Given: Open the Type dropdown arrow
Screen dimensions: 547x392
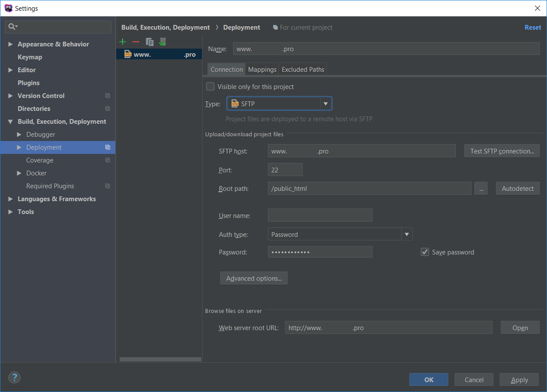Looking at the screenshot, I should click(326, 104).
